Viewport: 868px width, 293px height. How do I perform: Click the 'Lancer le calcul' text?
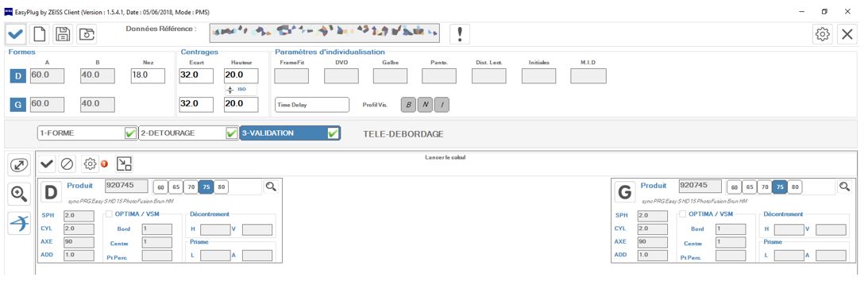[x=445, y=157]
